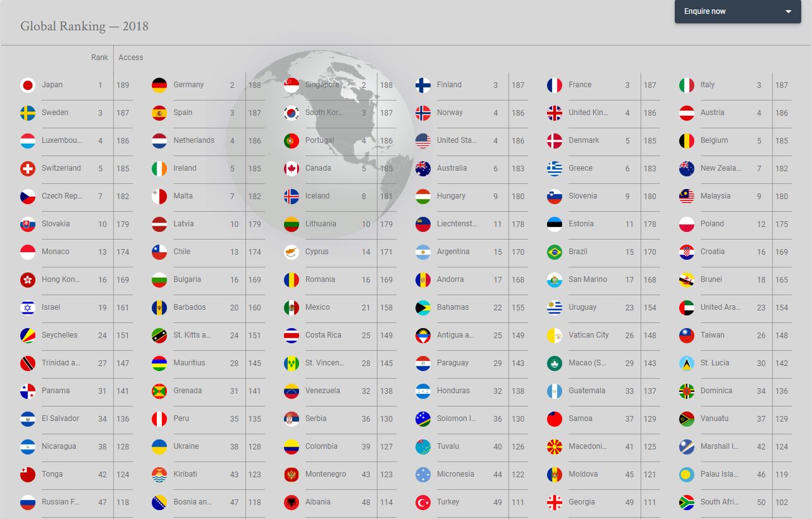Screen dimensions: 812x519
Task: Open the Germany country link
Action: [188, 85]
